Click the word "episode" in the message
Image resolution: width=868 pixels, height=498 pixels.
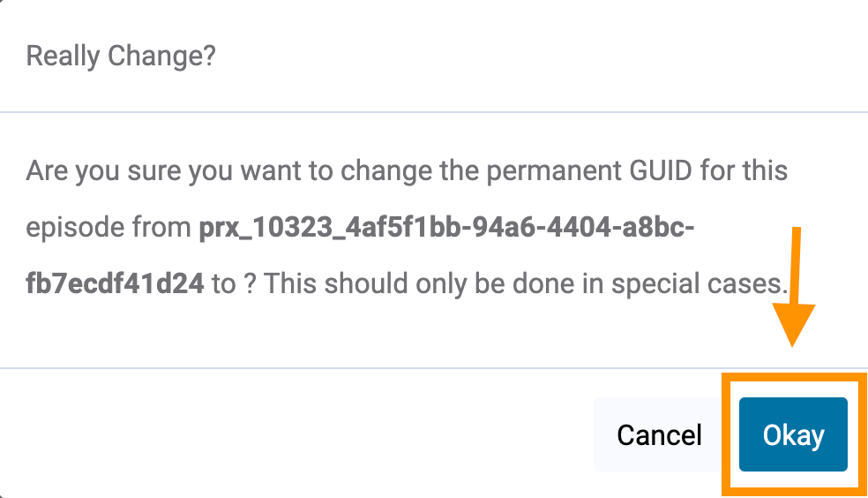(73, 227)
